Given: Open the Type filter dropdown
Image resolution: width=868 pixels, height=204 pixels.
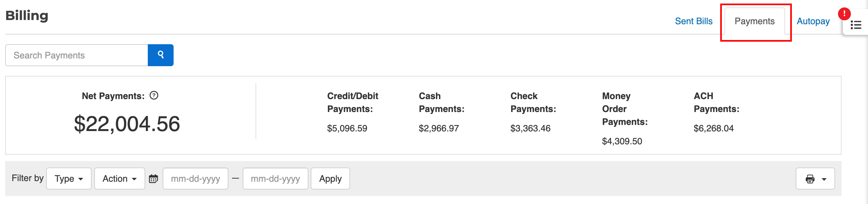Looking at the screenshot, I should tap(69, 179).
